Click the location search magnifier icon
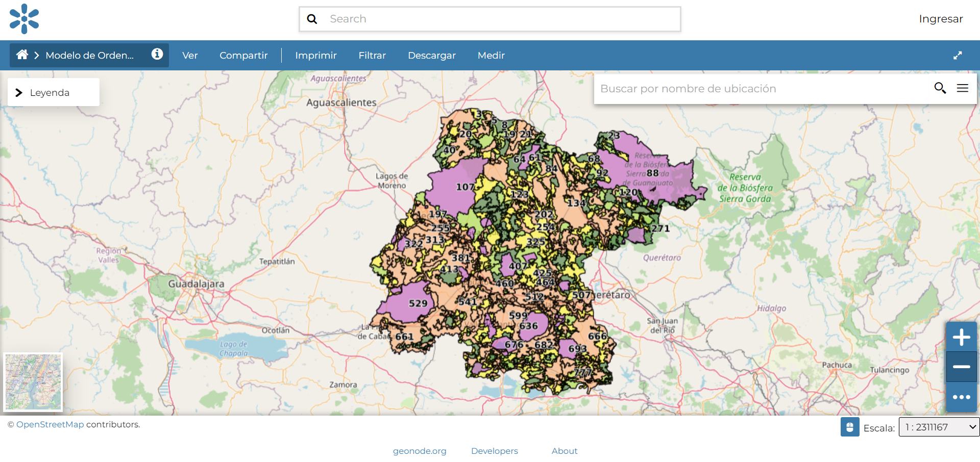The width and height of the screenshot is (980, 462). 940,88
